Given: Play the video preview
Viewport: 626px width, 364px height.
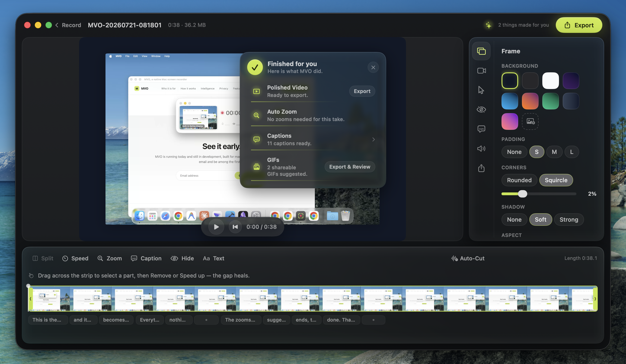Looking at the screenshot, I should coord(216,227).
